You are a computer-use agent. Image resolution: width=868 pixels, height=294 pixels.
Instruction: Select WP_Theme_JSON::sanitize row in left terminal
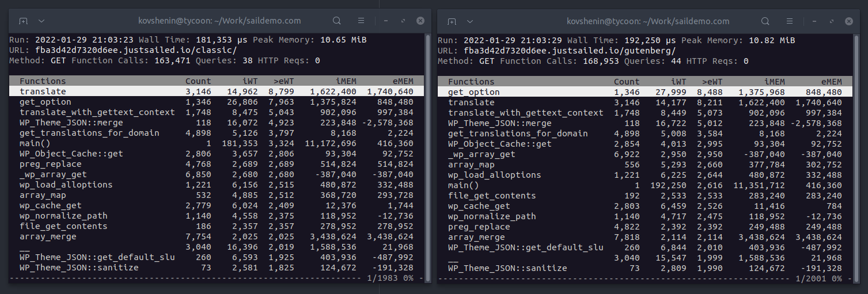217,268
